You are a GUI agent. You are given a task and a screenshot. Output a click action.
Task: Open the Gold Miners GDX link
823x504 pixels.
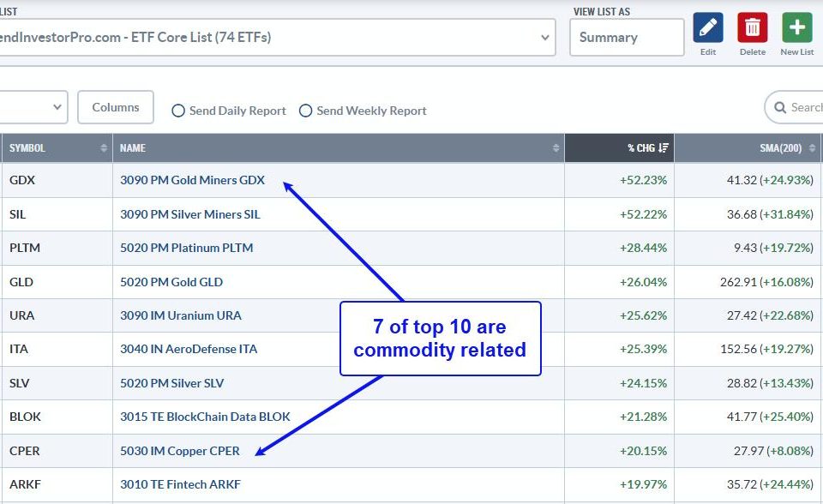(192, 180)
